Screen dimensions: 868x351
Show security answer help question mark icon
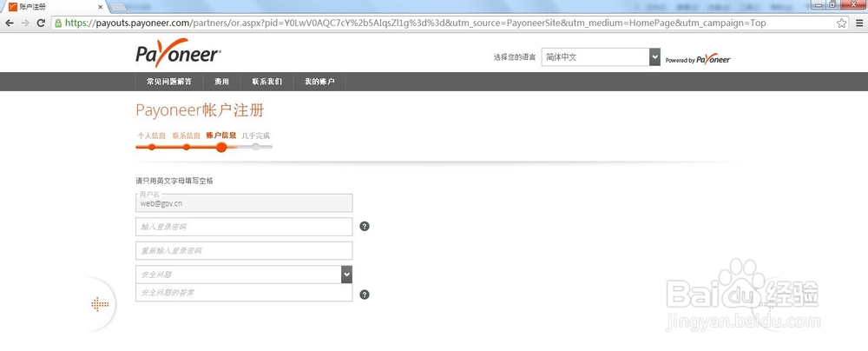365,295
